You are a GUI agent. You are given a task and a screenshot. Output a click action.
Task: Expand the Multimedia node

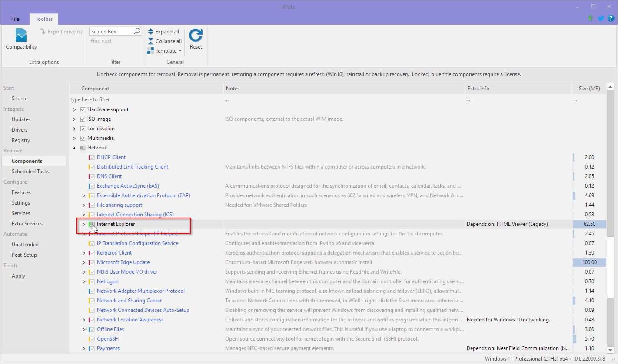tap(74, 138)
